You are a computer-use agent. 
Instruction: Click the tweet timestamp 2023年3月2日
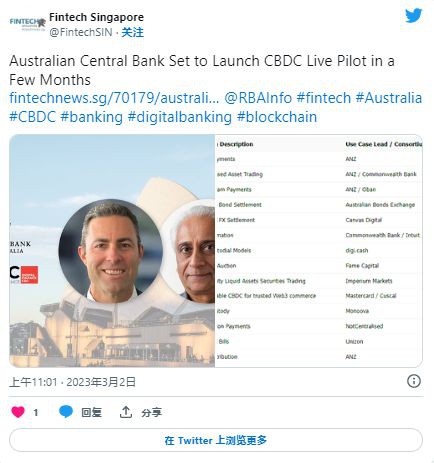pos(101,382)
